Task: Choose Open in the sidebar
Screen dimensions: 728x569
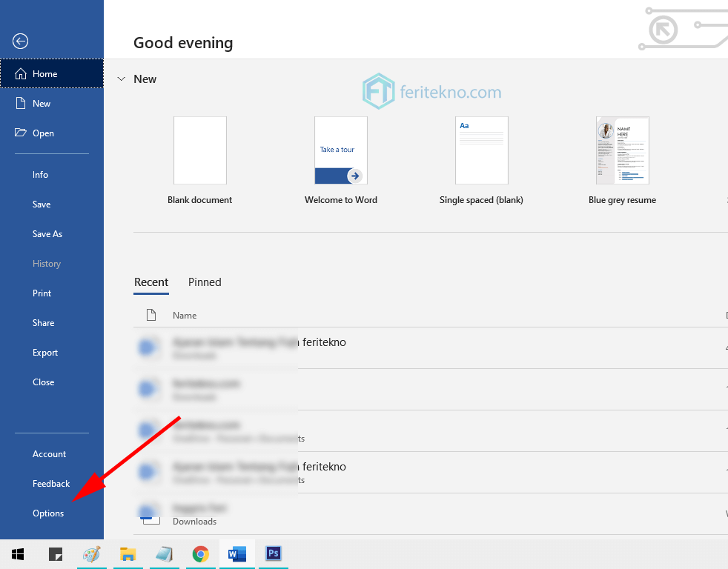Action: point(52,133)
